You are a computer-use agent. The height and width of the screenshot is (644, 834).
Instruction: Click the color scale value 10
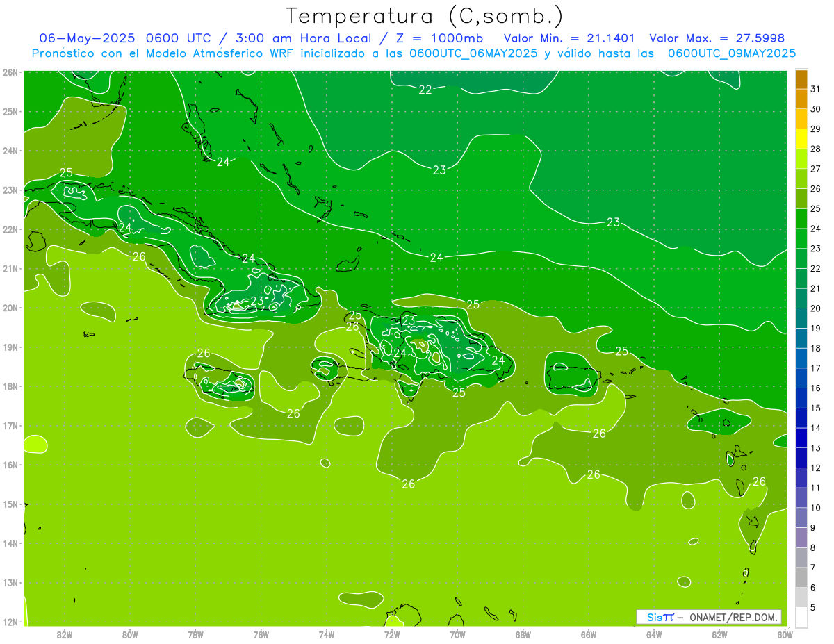(815, 508)
